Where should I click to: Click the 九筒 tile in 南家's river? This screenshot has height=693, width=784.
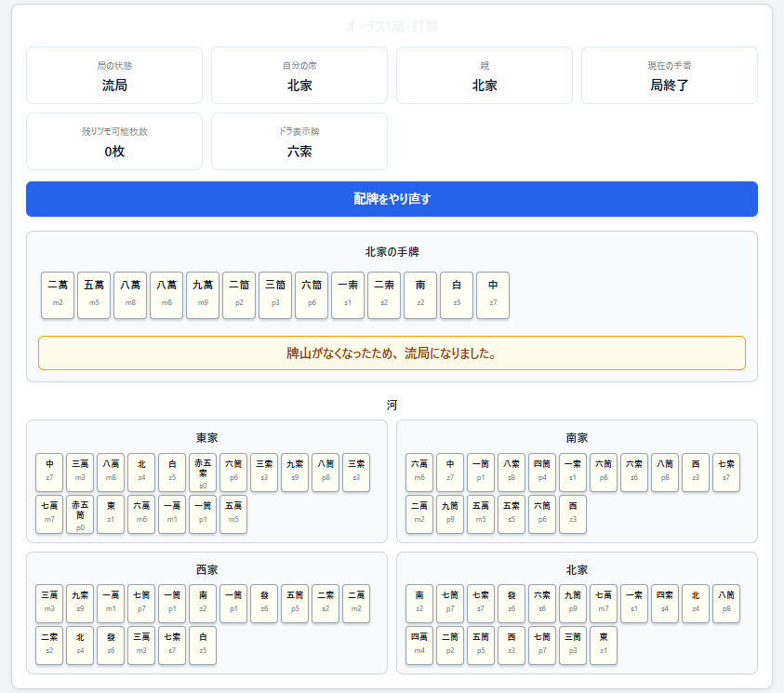coord(450,514)
